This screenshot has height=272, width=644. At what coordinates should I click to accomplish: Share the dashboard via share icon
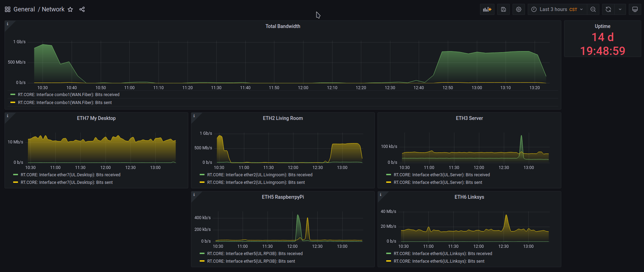(82, 9)
